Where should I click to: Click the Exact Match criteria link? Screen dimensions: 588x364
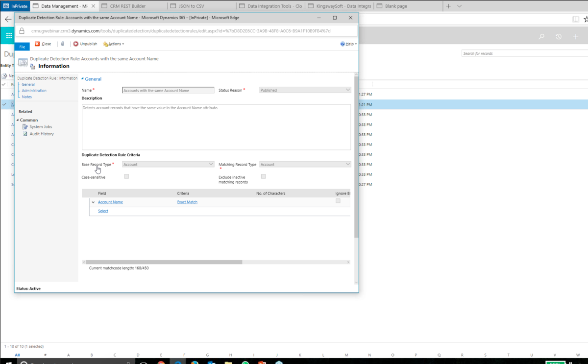tap(187, 202)
